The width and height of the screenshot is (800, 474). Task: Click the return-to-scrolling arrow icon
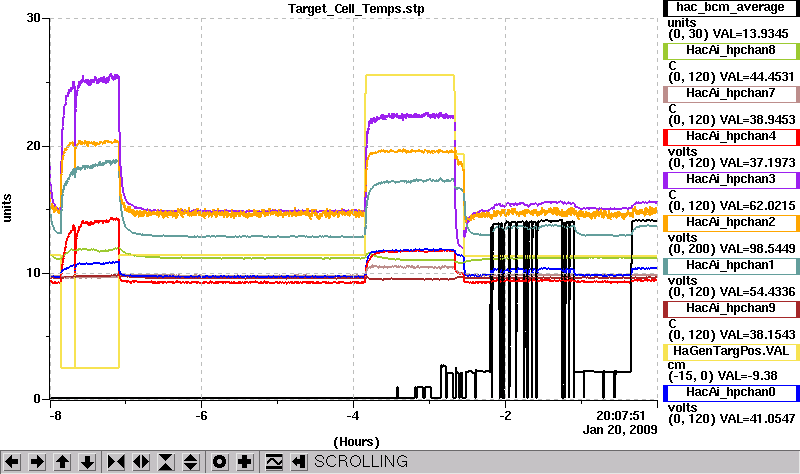299,462
